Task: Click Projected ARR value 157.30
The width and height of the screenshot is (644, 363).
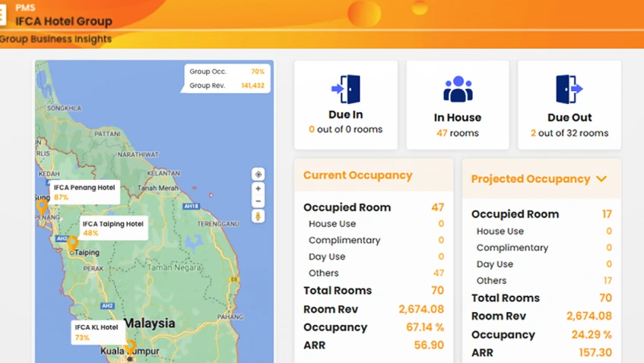Action: (x=595, y=352)
